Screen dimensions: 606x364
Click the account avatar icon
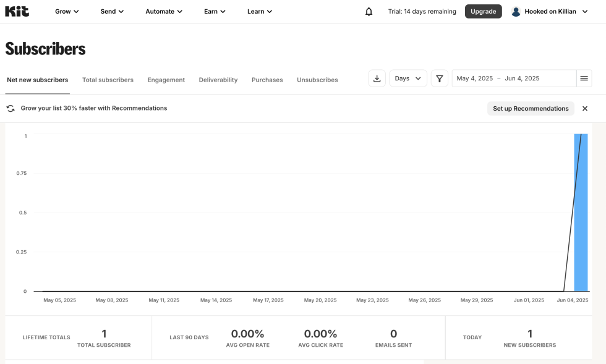(516, 12)
